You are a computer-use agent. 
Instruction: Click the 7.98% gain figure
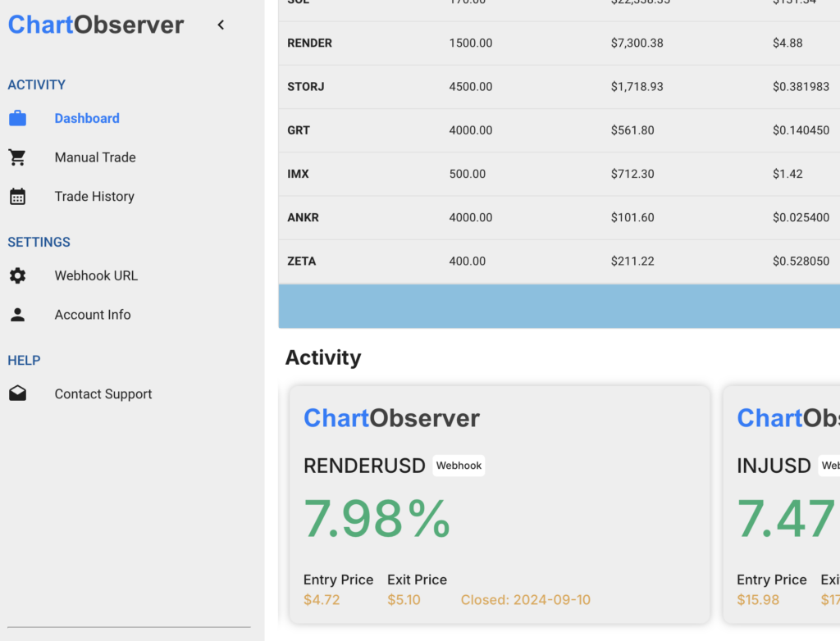point(377,519)
